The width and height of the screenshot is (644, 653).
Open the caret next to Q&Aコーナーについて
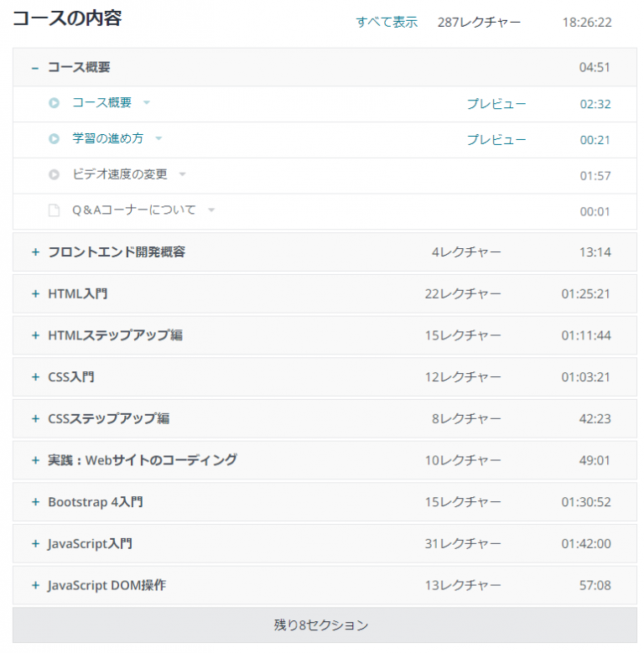[211, 210]
